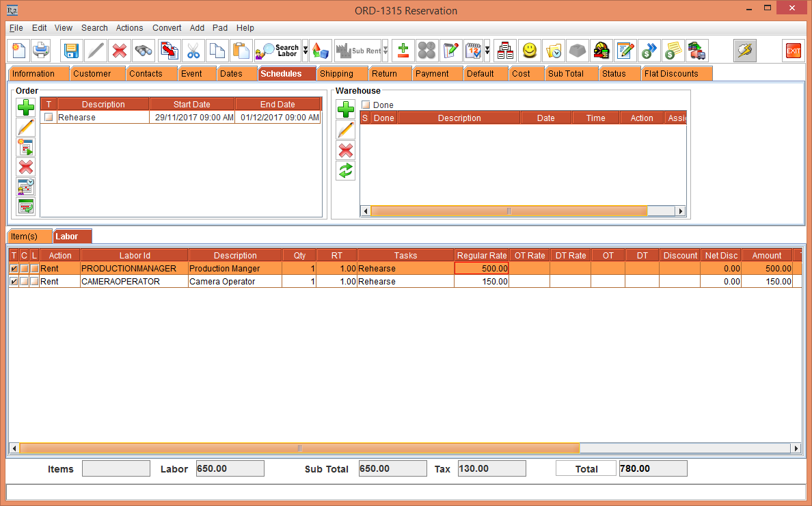
Task: Click the EXIT button
Action: pos(792,50)
